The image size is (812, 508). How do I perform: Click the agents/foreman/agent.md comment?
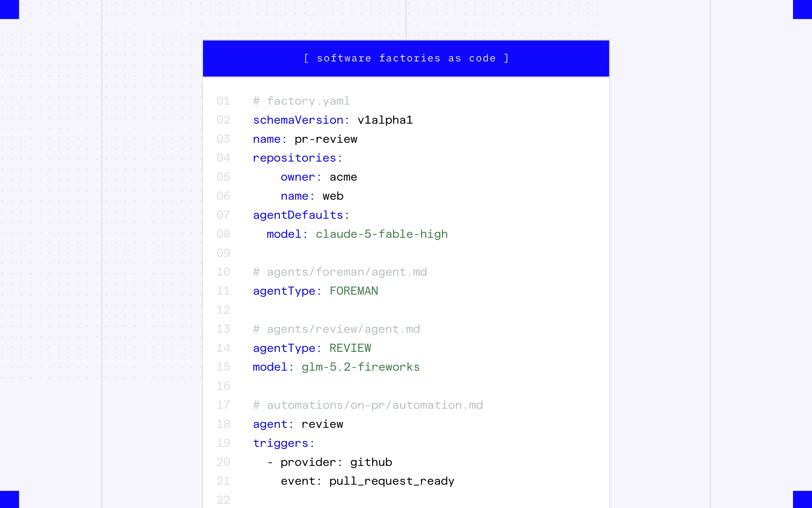(x=340, y=272)
